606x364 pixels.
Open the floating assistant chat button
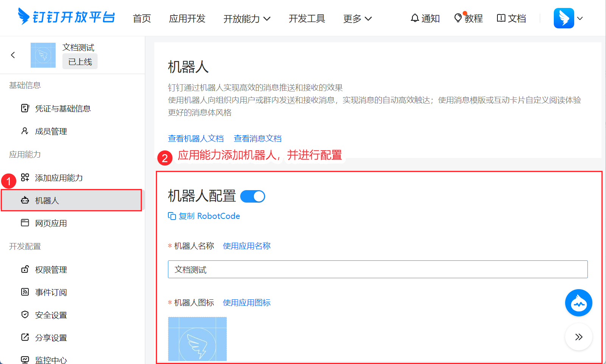579,303
